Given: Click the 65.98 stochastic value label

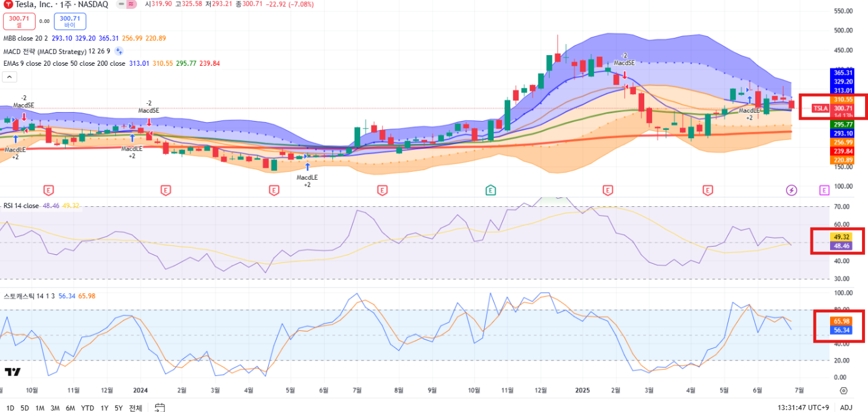Looking at the screenshot, I should coord(842,321).
